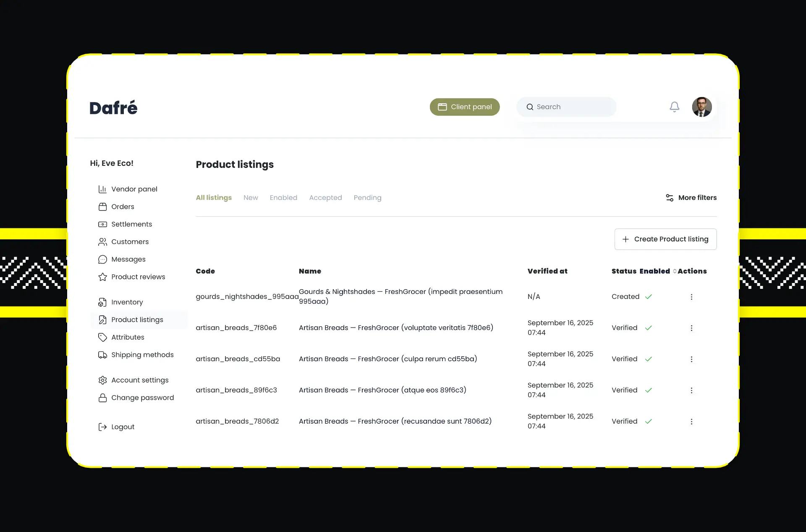Image resolution: width=806 pixels, height=532 pixels.
Task: Toggle enabled checkmark for gourds_nightshades_995aaa
Action: 649,297
